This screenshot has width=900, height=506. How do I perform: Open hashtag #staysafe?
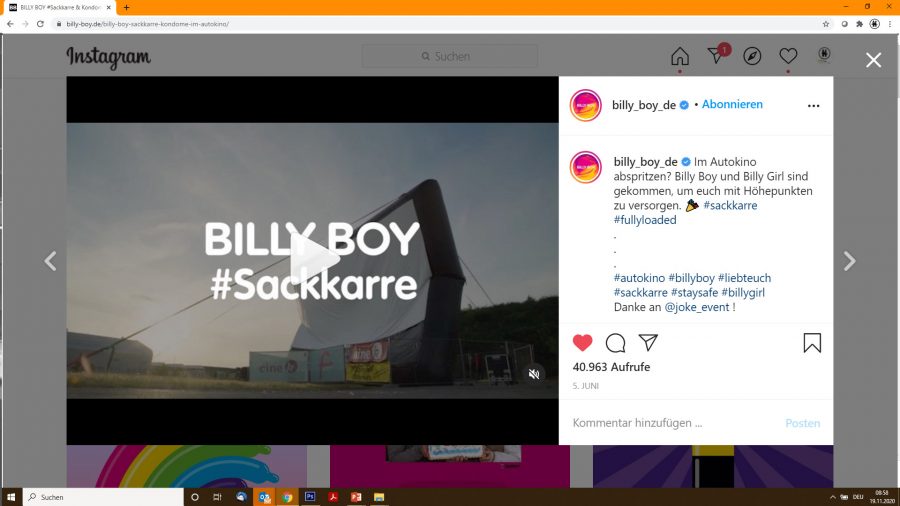(694, 293)
